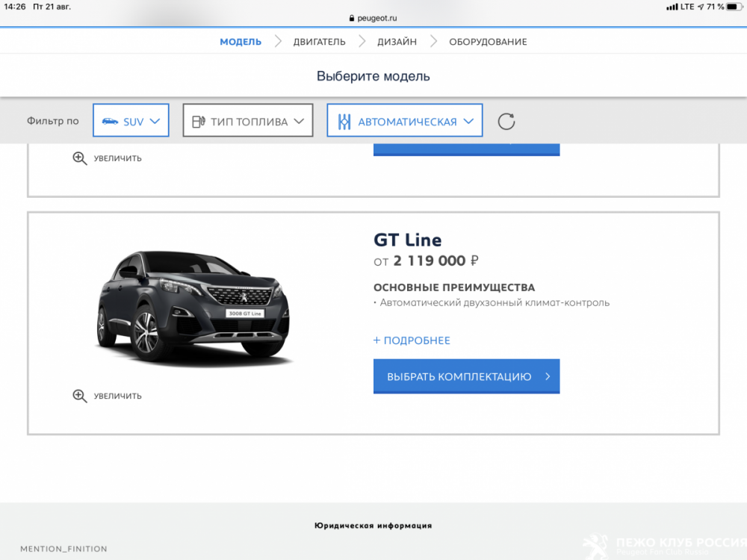The image size is (747, 560).
Task: Select the ОБОРУДОВАНИЕ step tab
Action: pyautogui.click(x=488, y=42)
